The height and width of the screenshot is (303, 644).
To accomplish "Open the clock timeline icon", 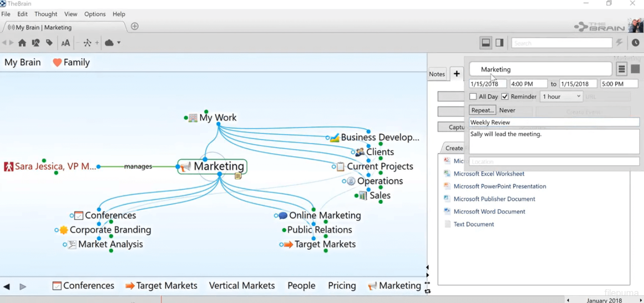I will [635, 43].
